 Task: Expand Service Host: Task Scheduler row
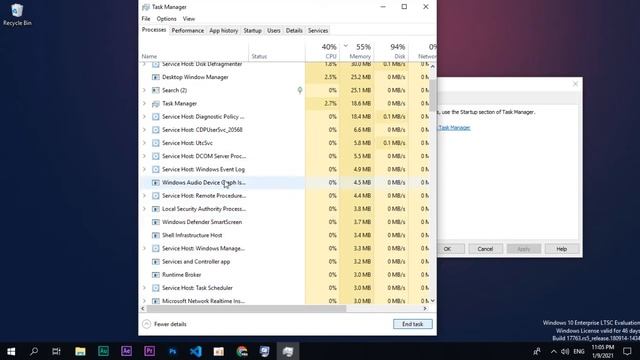click(x=144, y=288)
